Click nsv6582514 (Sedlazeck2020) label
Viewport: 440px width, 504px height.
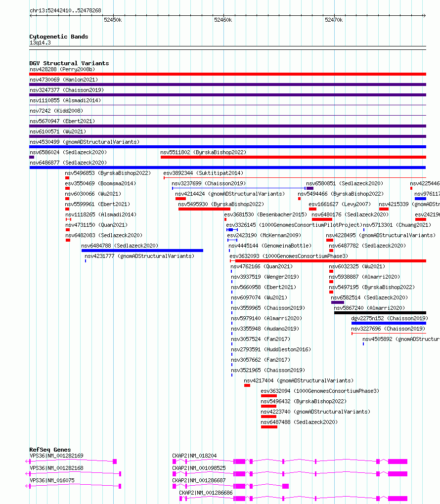click(x=370, y=297)
